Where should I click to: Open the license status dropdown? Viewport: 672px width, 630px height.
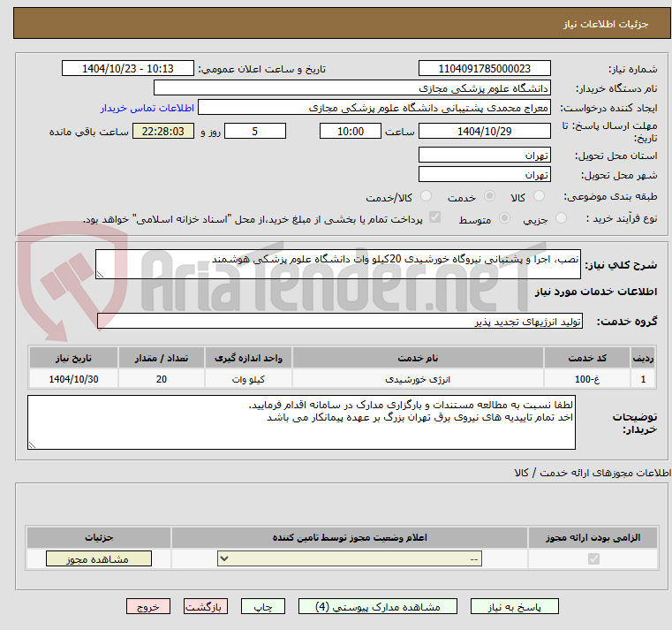pyautogui.click(x=350, y=558)
